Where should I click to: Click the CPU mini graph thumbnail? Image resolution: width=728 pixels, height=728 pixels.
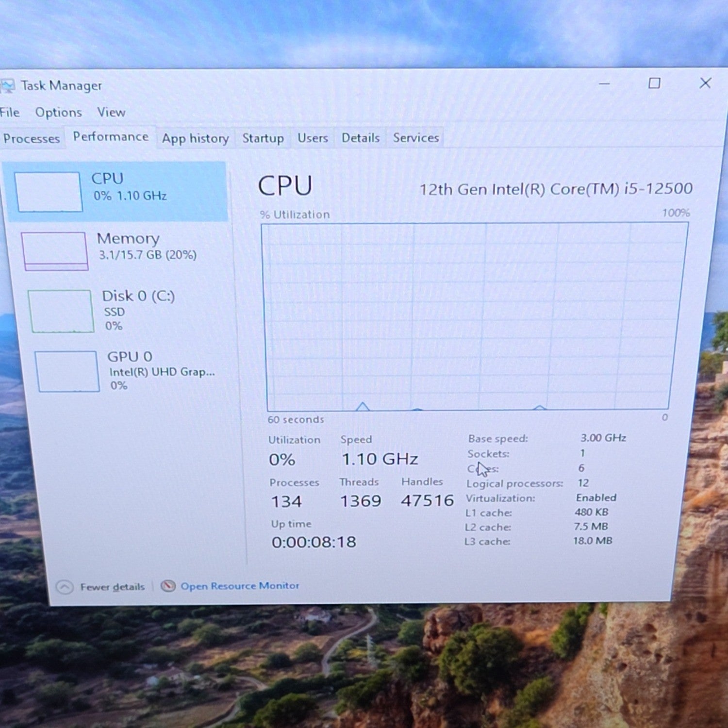[48, 192]
